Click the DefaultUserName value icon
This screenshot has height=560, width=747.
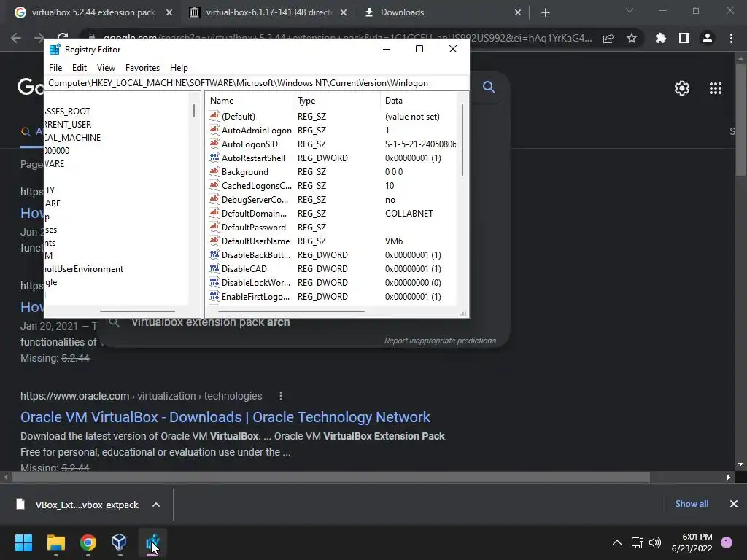[x=214, y=241]
